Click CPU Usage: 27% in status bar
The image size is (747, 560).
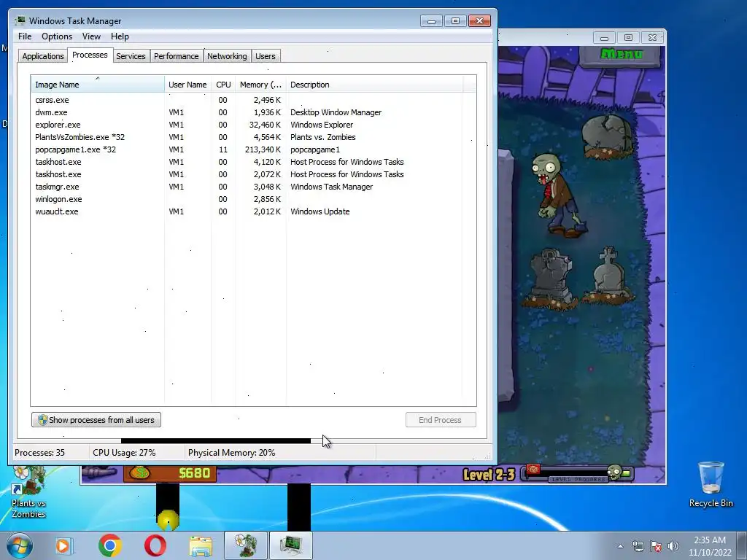[x=124, y=453]
